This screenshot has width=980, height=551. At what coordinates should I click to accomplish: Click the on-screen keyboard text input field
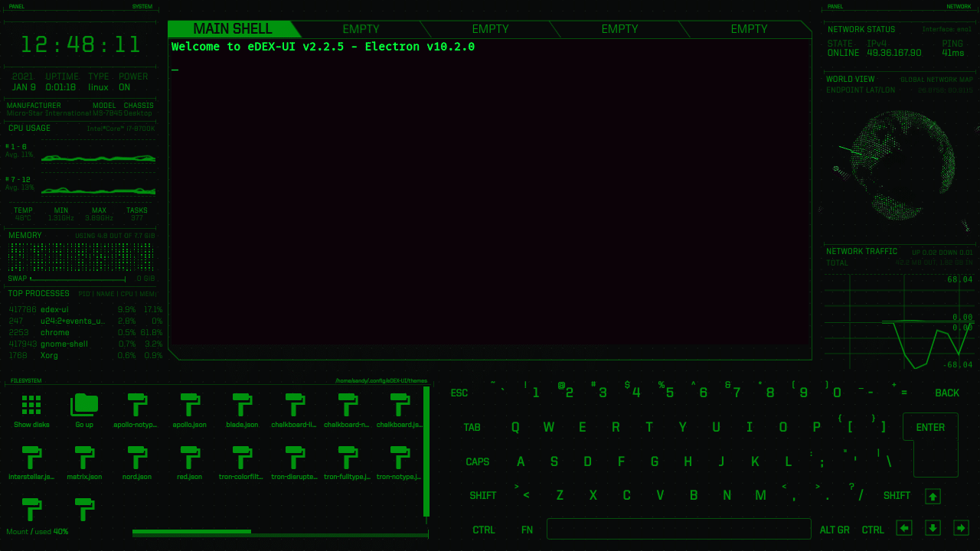[x=678, y=528]
